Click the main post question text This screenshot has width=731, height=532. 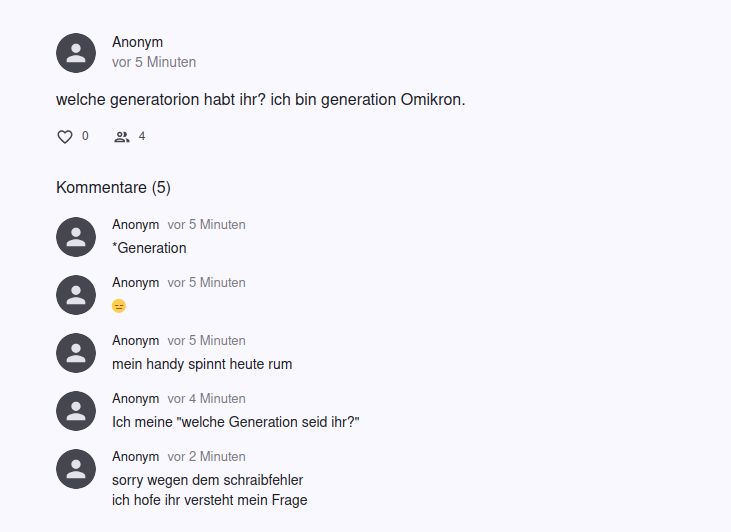(x=261, y=100)
